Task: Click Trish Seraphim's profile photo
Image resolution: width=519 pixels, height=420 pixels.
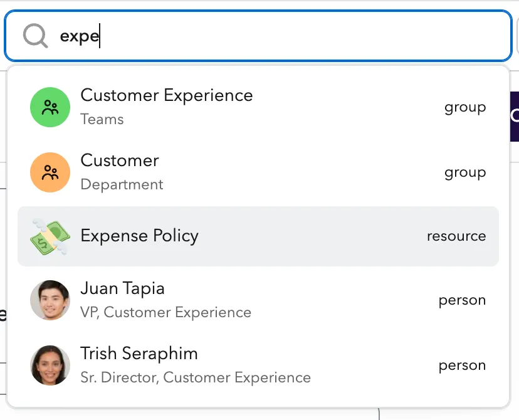Action: click(50, 365)
